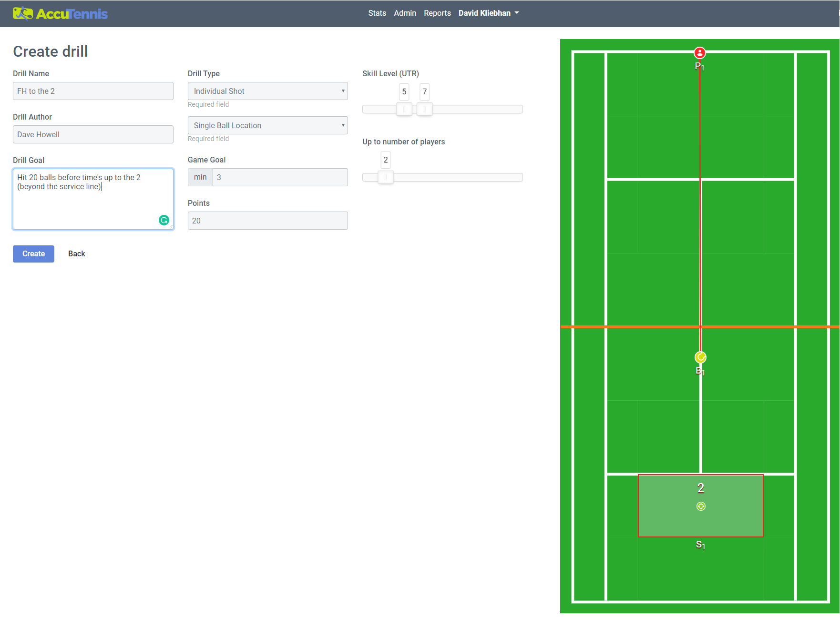The height and width of the screenshot is (617, 840).
Task: Click the green Grammarly icon in Drill Goal
Action: tap(164, 220)
